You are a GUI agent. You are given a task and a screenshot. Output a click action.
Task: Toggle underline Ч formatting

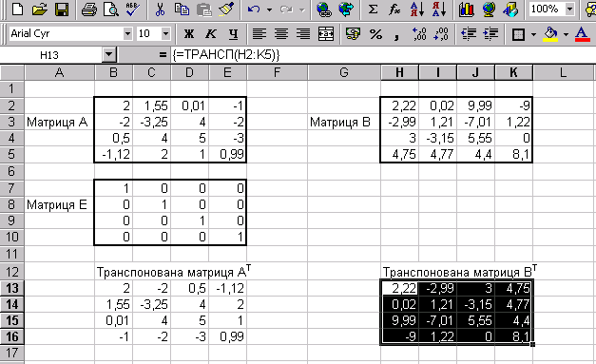click(233, 34)
